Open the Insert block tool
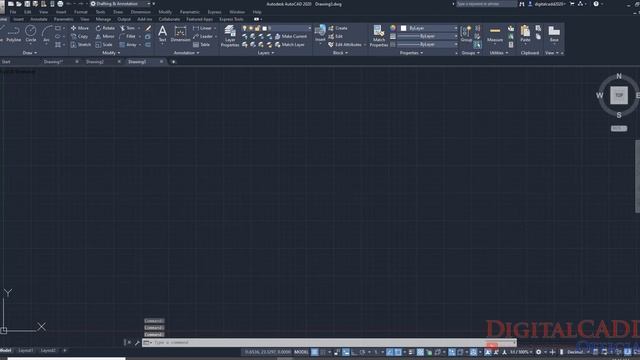 320,33
